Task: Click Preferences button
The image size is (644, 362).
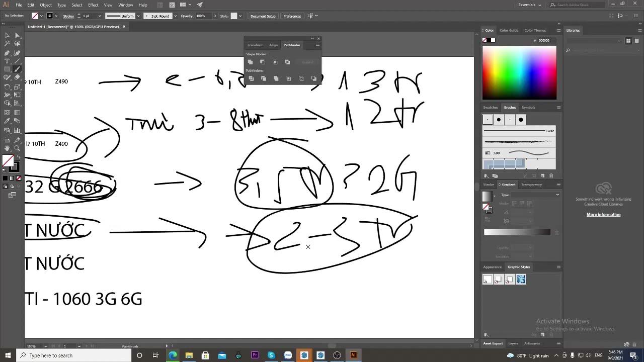Action: (292, 16)
